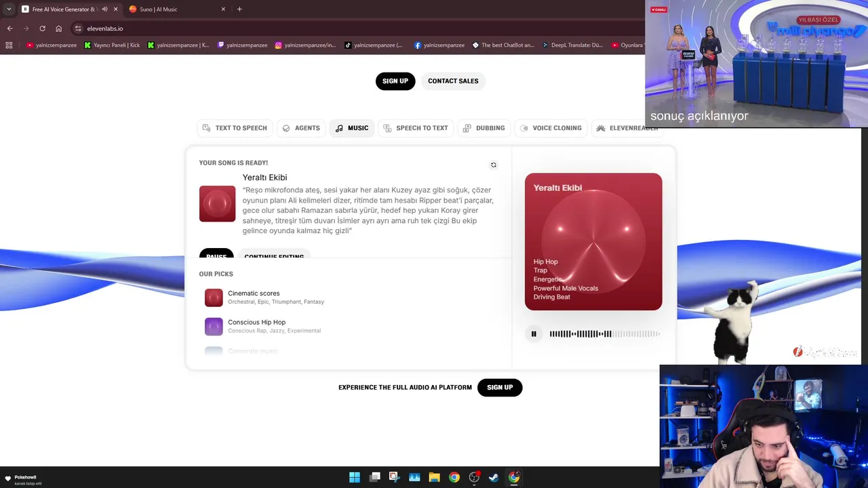Click the regenerate icon next to Your Song Is Ready
The image size is (868, 488).
494,165
